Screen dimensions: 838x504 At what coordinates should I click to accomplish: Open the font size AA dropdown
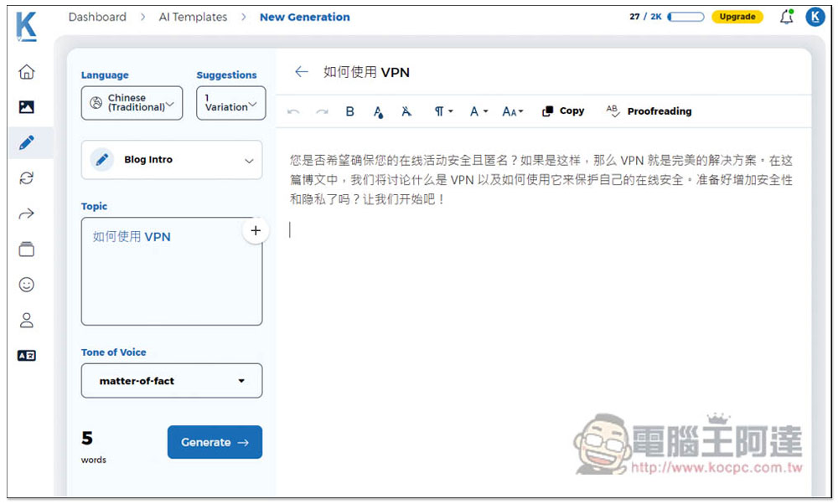[512, 111]
